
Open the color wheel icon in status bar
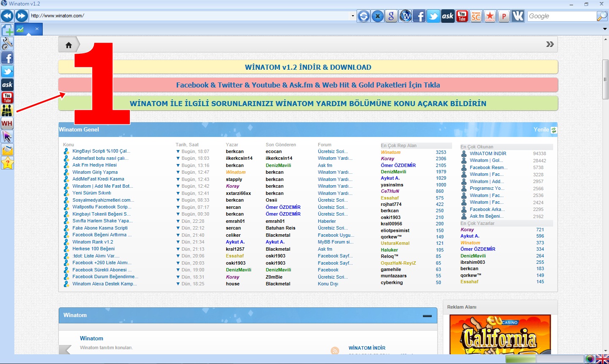click(590, 359)
